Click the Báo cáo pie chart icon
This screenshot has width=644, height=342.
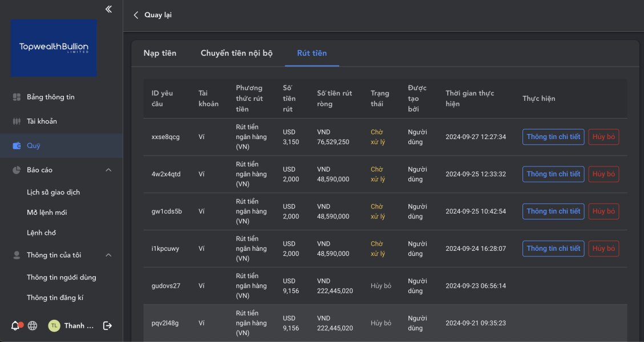(x=17, y=170)
